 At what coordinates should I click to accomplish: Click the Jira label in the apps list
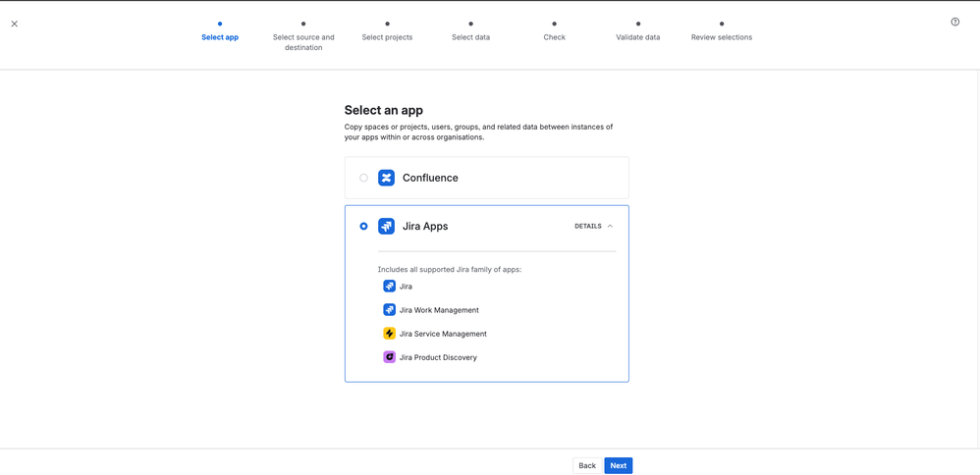[406, 287]
